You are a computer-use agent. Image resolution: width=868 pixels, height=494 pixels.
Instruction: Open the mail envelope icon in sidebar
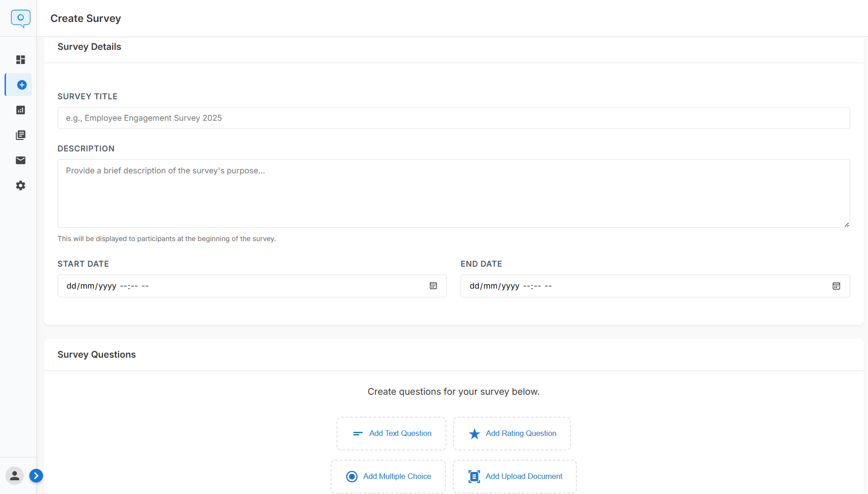tap(21, 161)
